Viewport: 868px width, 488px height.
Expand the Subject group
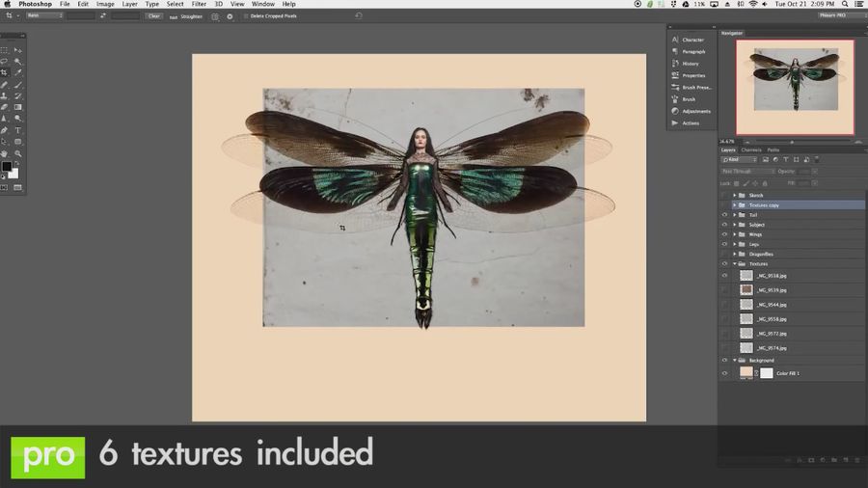(x=735, y=225)
